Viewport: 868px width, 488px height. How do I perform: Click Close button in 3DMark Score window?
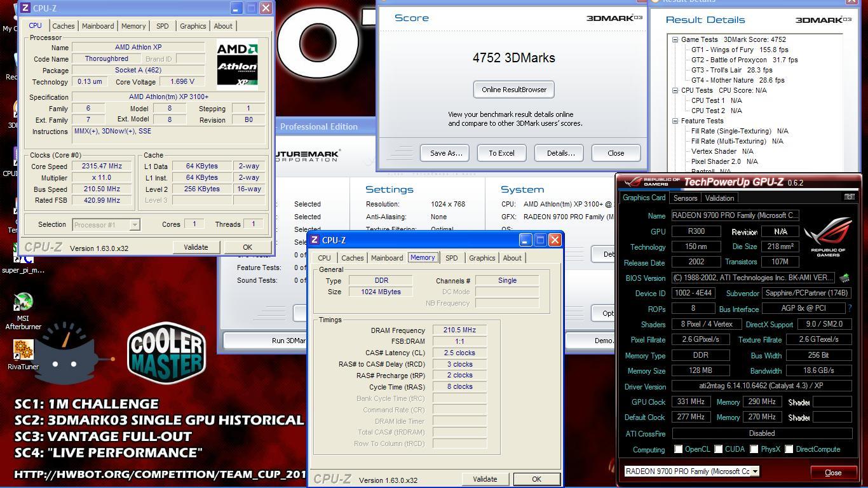coord(616,153)
